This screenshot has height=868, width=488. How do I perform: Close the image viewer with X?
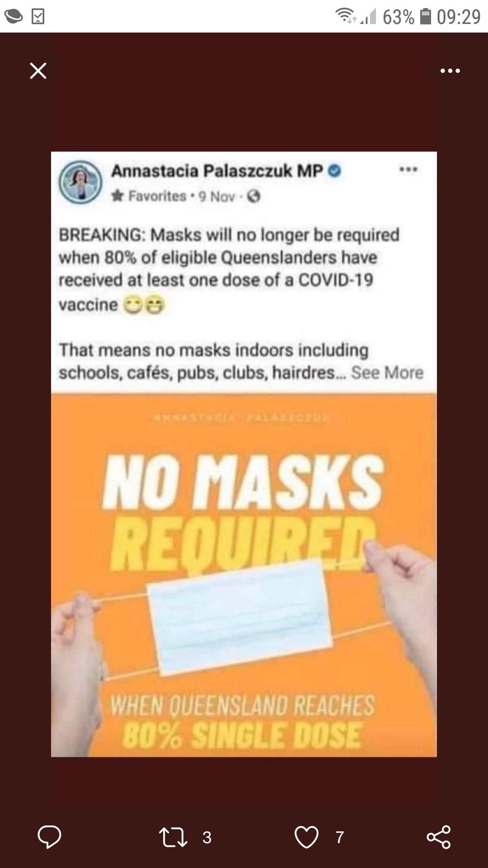(38, 71)
